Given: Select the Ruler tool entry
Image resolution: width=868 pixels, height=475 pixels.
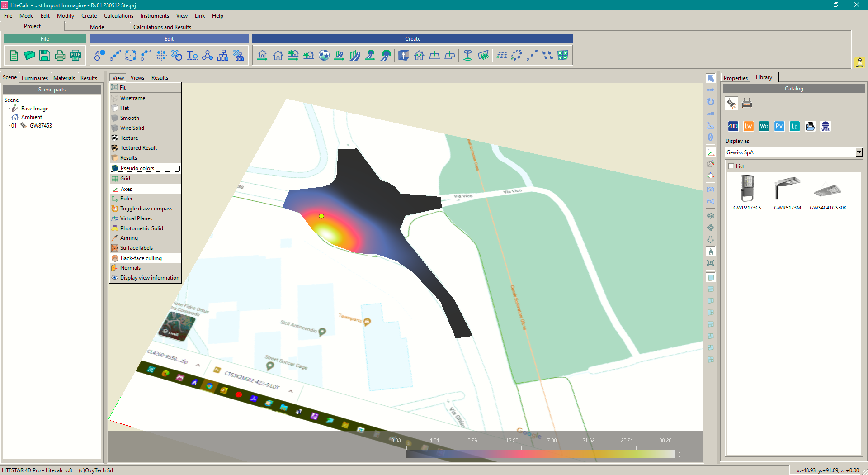Looking at the screenshot, I should click(x=145, y=198).
